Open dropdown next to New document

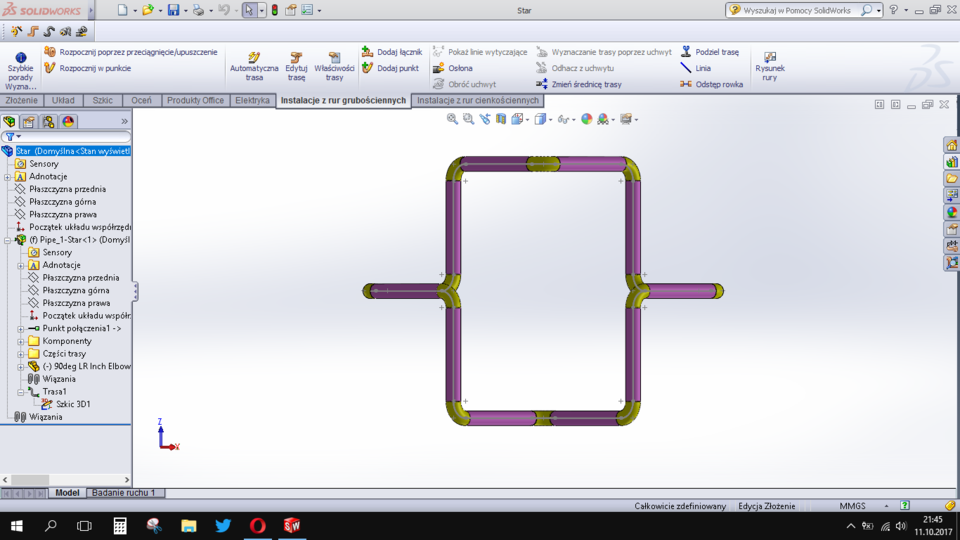(135, 10)
